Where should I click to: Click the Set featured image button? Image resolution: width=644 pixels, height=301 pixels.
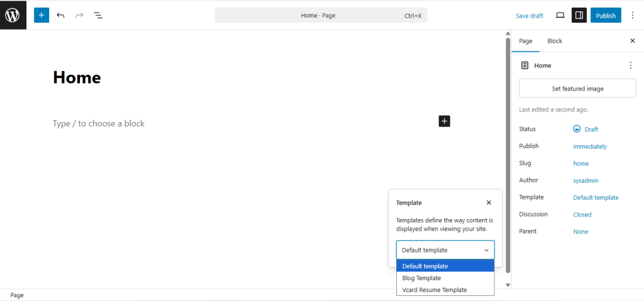click(x=577, y=89)
